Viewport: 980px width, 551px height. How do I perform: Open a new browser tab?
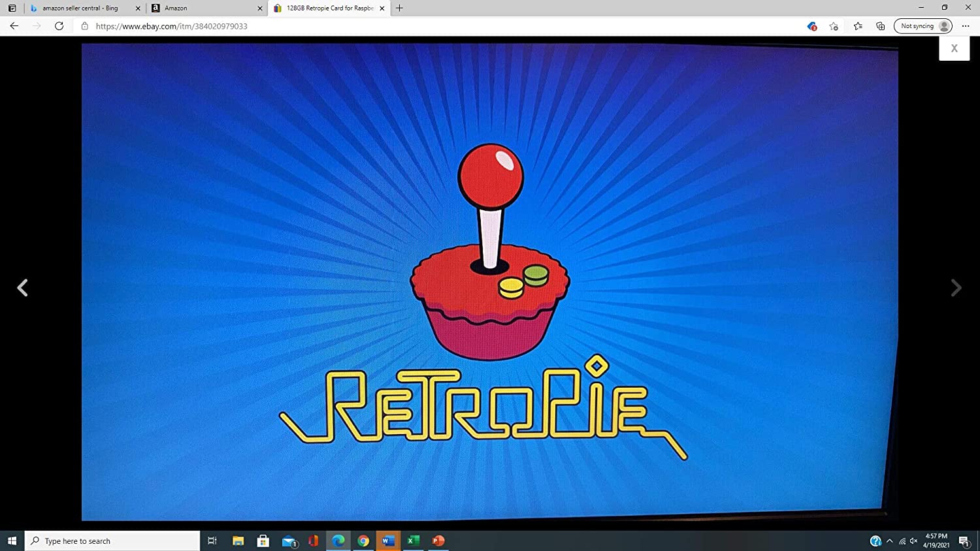[x=399, y=8]
